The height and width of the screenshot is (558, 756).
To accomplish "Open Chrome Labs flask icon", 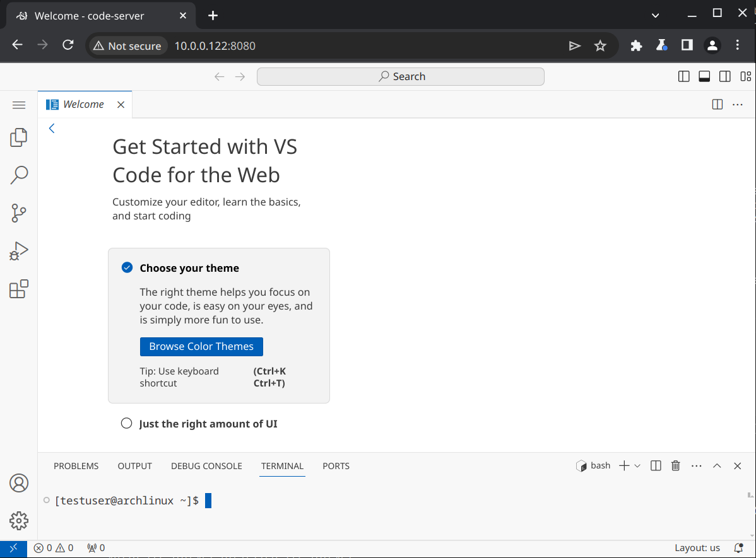I will pyautogui.click(x=661, y=46).
